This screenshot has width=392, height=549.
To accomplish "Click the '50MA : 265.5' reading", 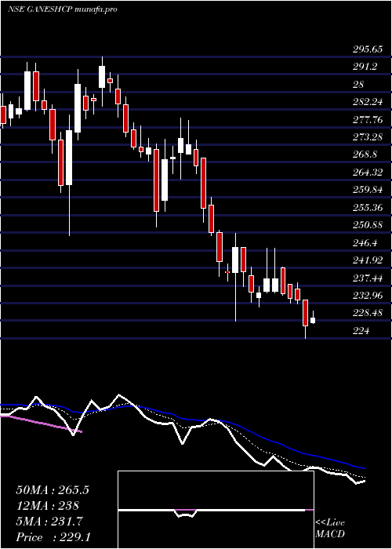I will [53, 490].
